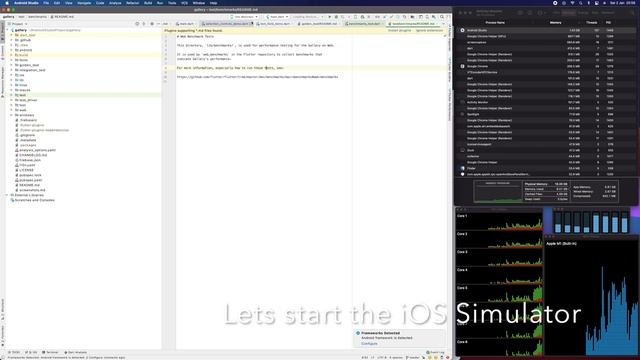Screen dimensions: 640x360
Task: Select screenshots.md file
Action: [x=33, y=190]
